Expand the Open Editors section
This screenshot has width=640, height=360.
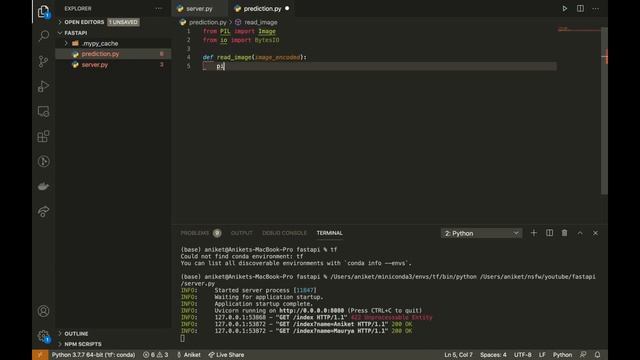click(84, 22)
